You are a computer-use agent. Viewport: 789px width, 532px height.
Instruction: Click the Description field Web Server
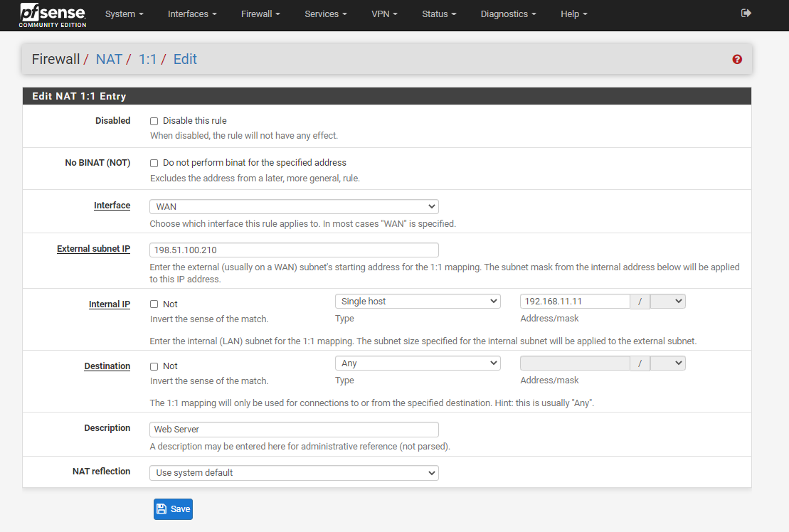point(294,430)
